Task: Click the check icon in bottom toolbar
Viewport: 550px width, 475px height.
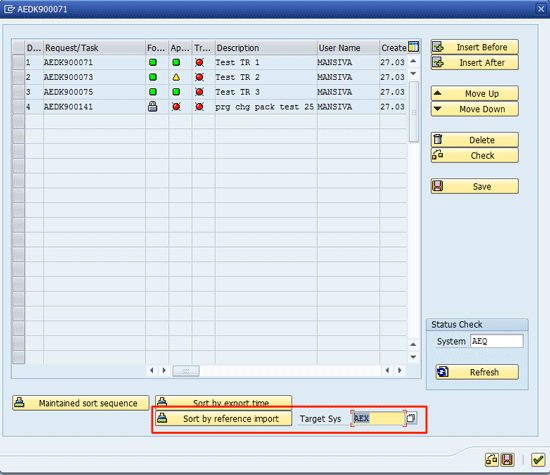Action: pyautogui.click(x=492, y=459)
